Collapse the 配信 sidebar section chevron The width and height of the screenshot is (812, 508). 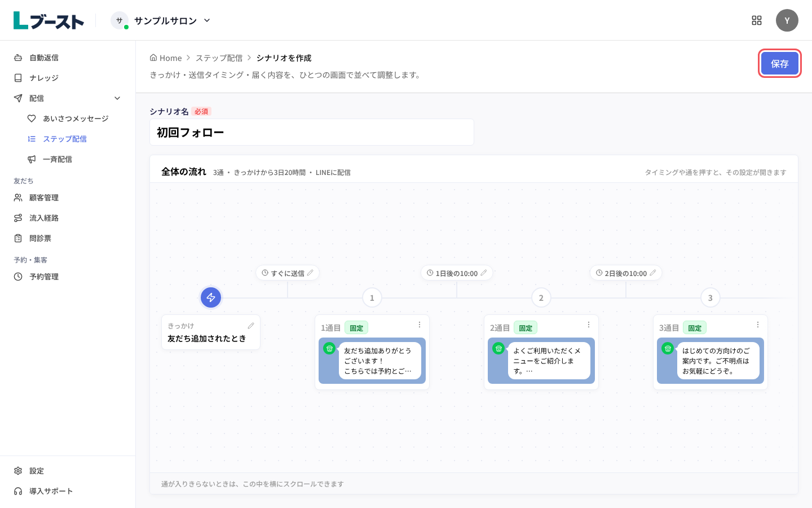[x=117, y=98]
